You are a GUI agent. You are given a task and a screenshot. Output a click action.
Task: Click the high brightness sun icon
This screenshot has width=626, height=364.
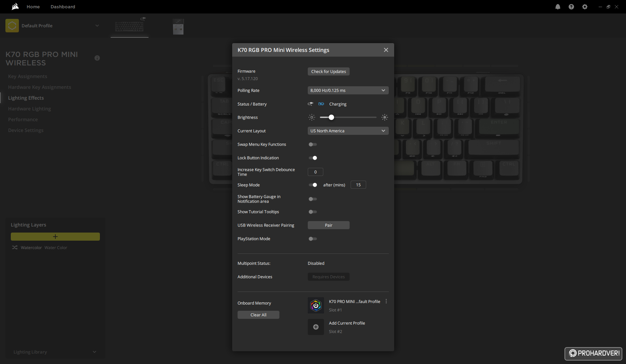pos(385,117)
